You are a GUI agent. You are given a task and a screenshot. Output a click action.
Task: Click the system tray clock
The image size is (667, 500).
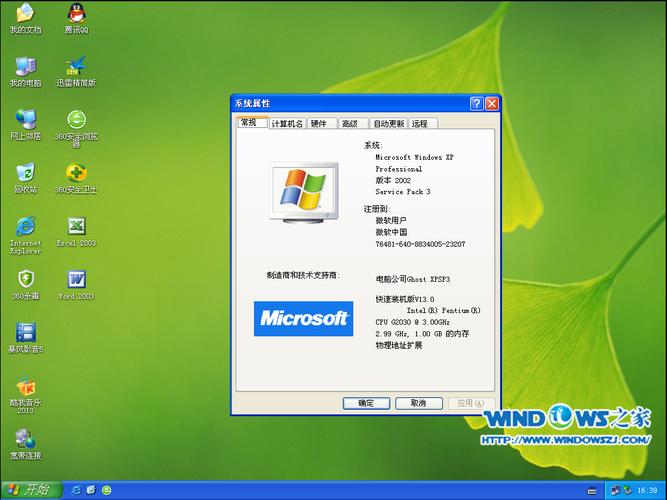(x=647, y=490)
